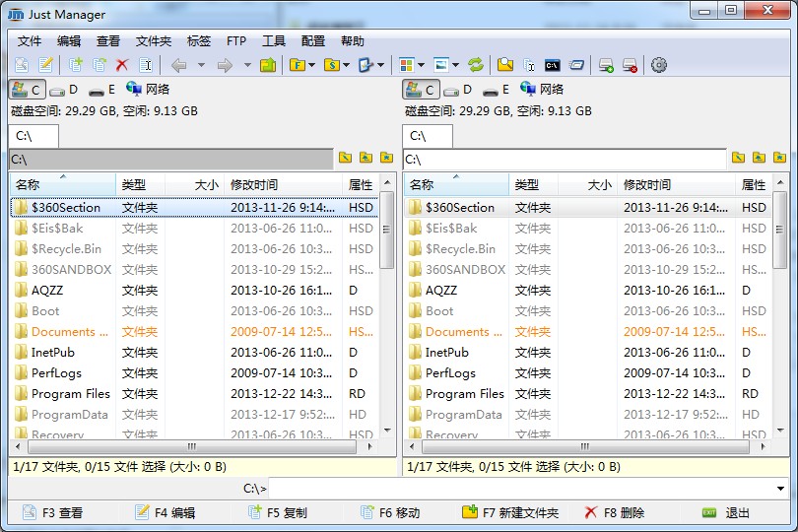The image size is (798, 532).
Task: Click the 退出 exit button
Action: click(726, 512)
